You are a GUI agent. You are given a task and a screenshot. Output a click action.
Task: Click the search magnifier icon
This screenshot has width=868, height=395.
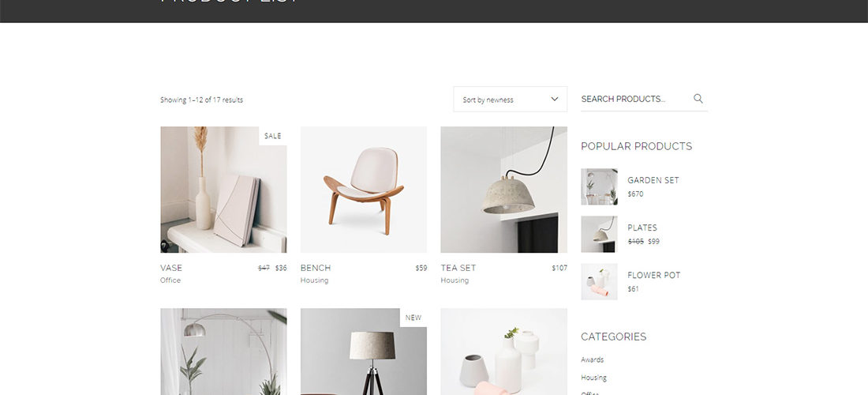(698, 99)
